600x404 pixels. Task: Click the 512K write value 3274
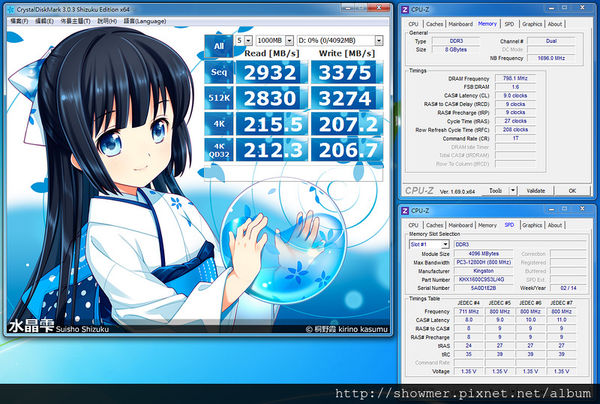point(346,98)
